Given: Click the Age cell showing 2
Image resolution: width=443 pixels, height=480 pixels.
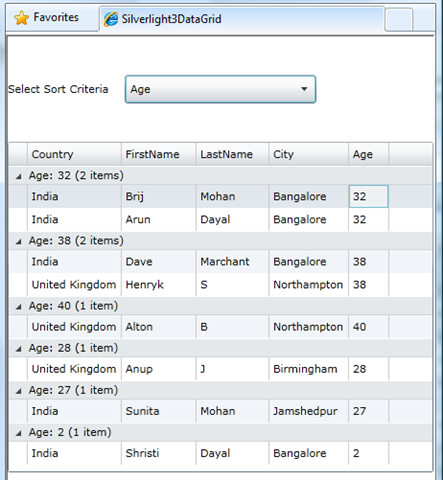Looking at the screenshot, I should 369,453.
